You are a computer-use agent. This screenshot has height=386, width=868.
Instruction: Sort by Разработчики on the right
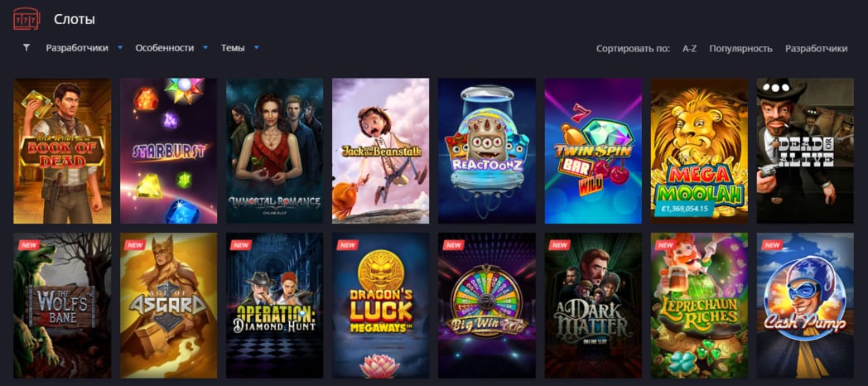(x=816, y=49)
